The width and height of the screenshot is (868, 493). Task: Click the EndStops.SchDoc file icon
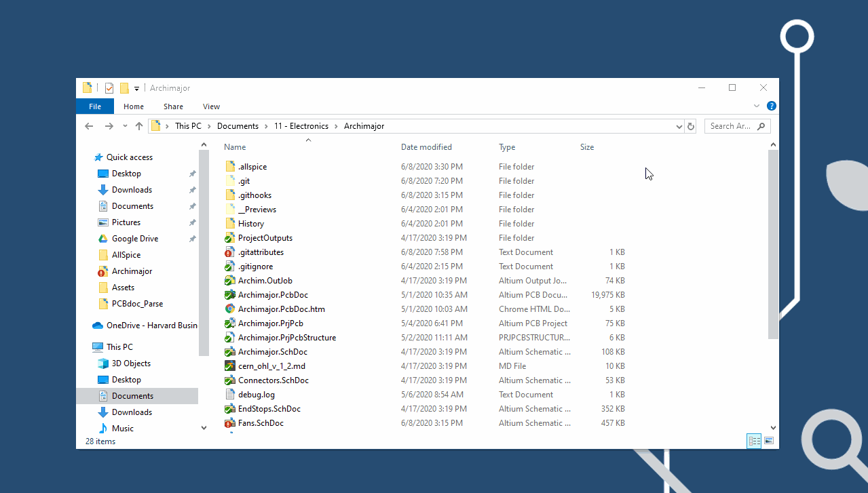click(230, 409)
